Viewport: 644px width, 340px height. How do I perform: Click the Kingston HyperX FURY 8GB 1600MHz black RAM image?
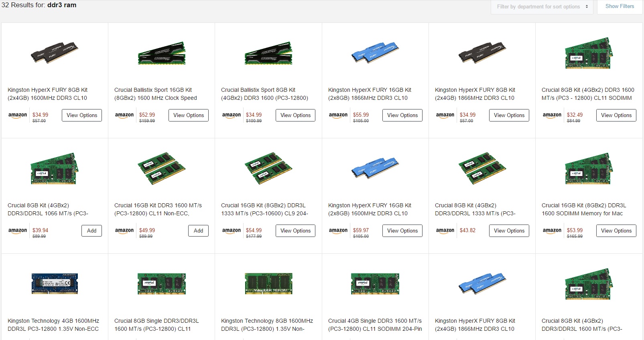(55, 53)
